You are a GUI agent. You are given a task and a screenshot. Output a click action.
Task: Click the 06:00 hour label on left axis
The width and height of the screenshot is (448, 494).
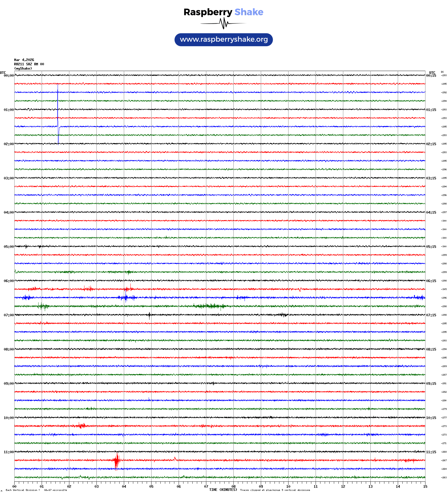(x=9, y=281)
